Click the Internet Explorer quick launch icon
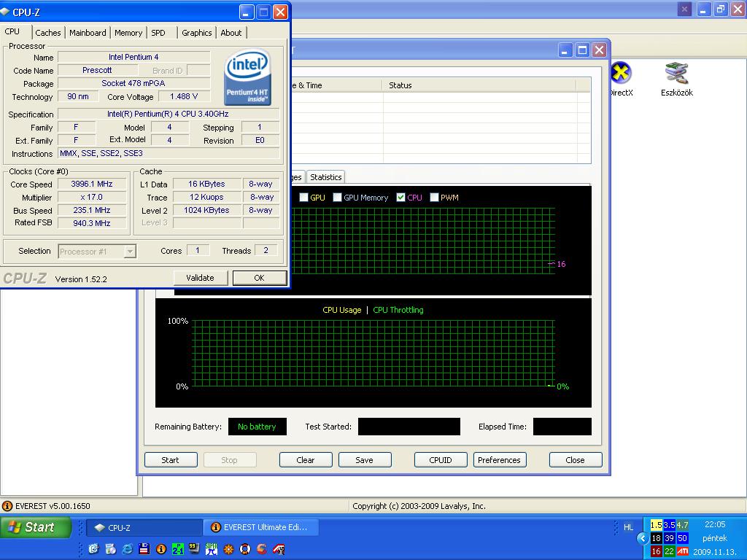Screen dimensions: 747x560 point(128,548)
